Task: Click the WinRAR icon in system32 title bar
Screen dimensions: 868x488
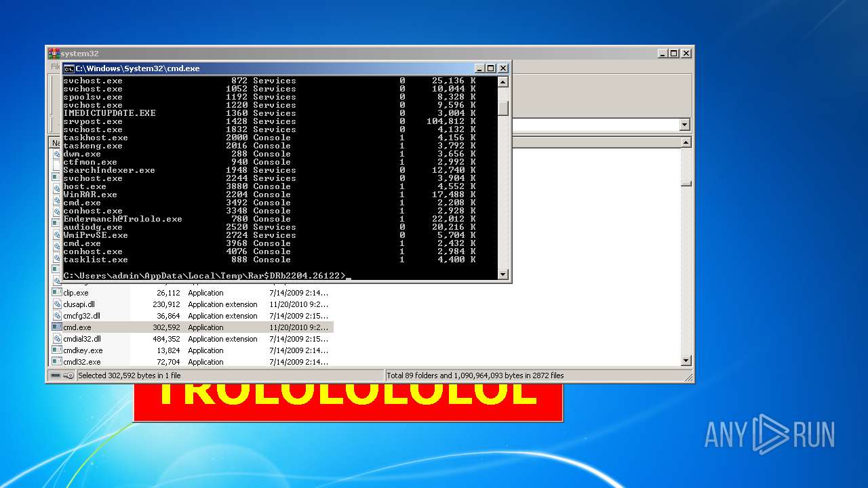Action: (x=54, y=54)
